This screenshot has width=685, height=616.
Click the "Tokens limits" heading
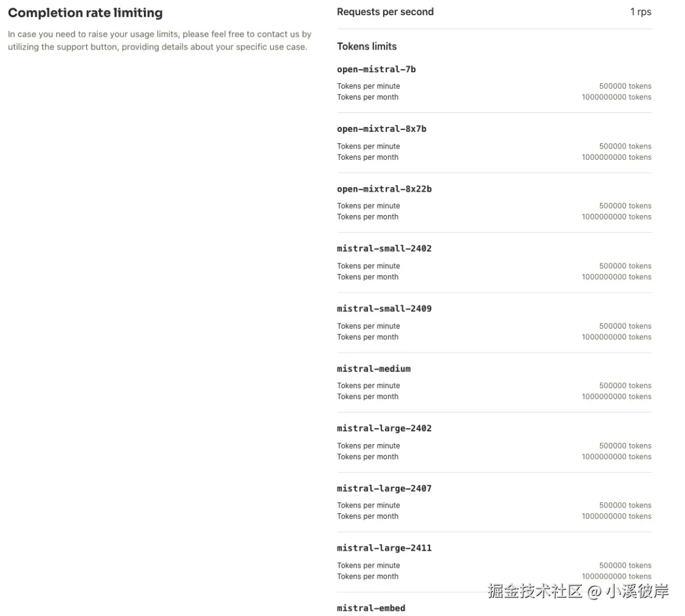pyautogui.click(x=367, y=46)
